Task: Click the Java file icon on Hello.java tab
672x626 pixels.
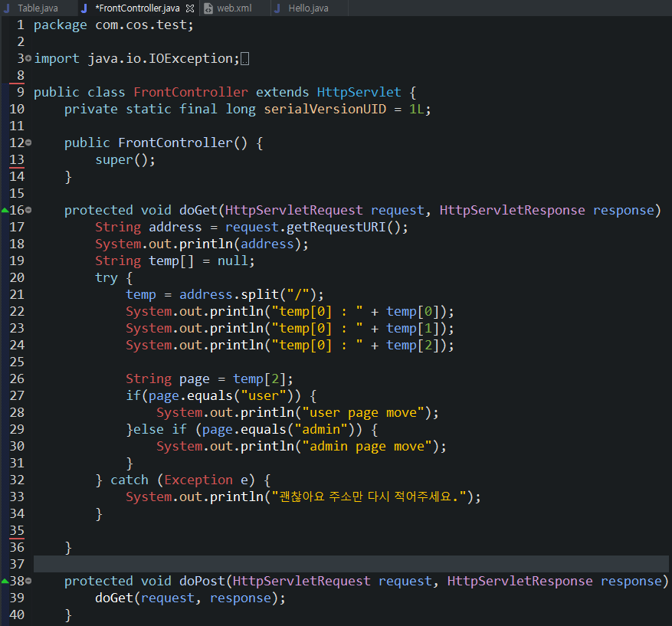Action: [x=277, y=8]
